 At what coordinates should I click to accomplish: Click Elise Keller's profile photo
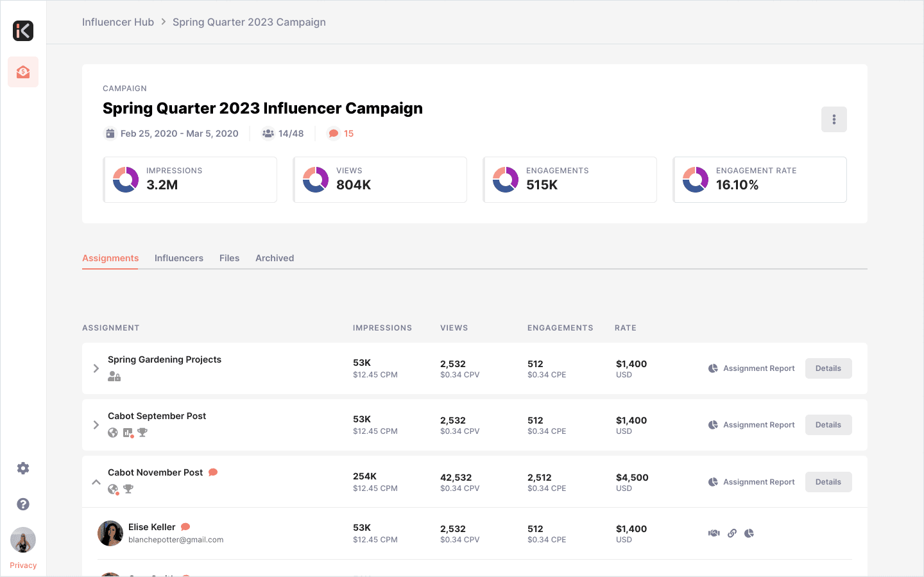pyautogui.click(x=110, y=533)
